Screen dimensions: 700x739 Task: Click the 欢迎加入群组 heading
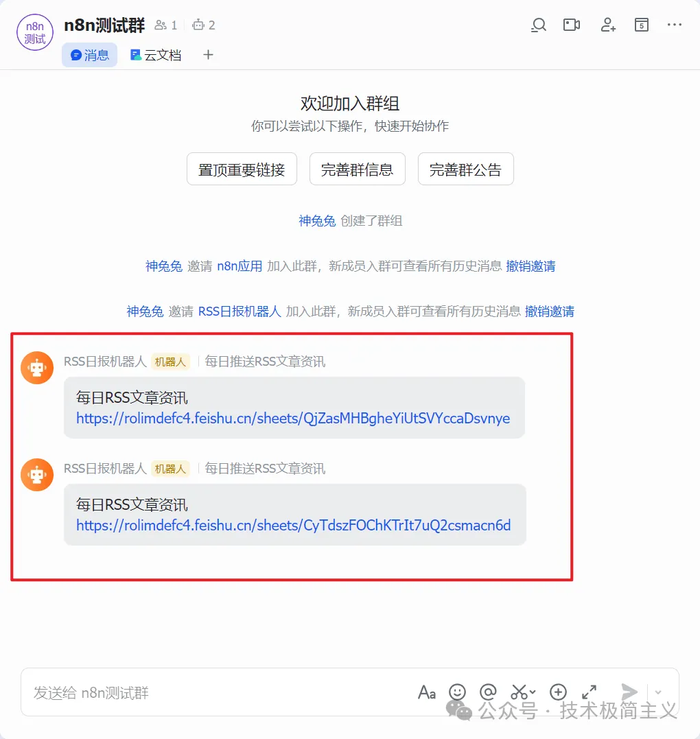tap(350, 103)
